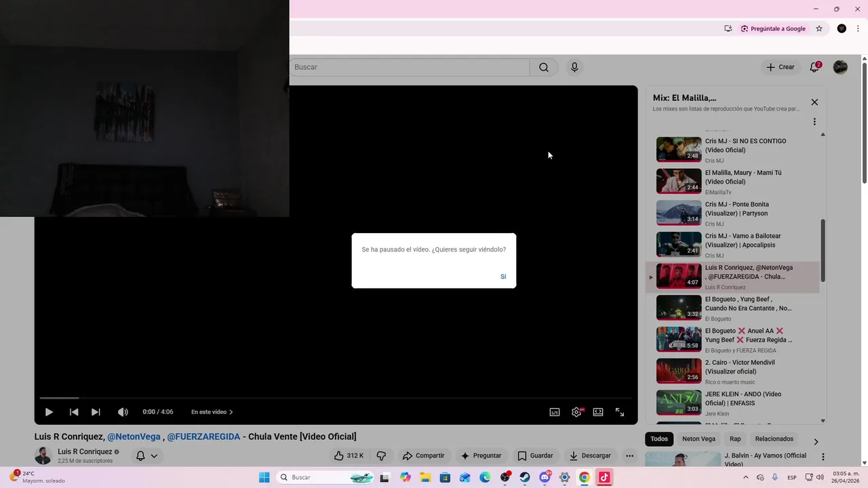Open subscription notification dropdown
The height and width of the screenshot is (488, 868).
146,456
